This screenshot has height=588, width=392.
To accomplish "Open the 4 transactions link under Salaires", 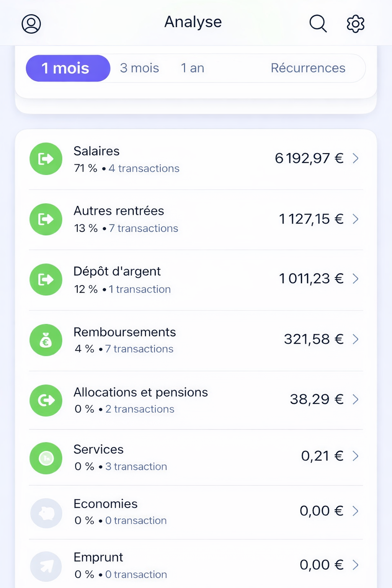I will pyautogui.click(x=144, y=168).
